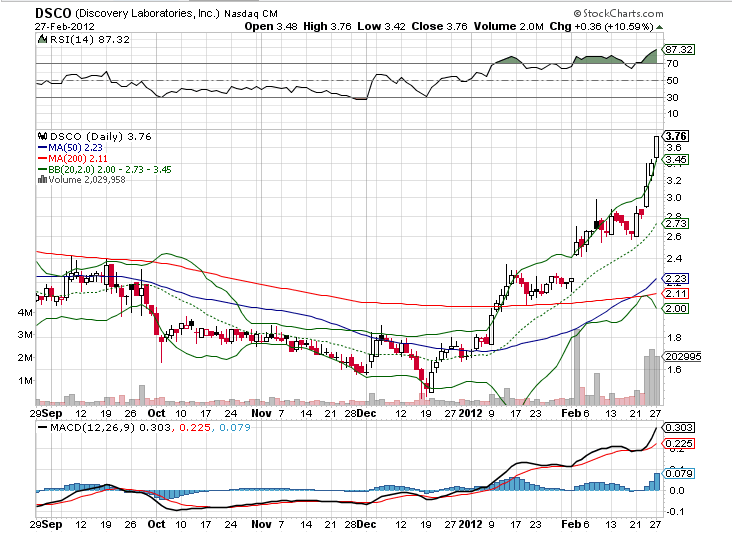732x537 pixels.
Task: Click the Nasdaq CM exchange label
Action: [251, 14]
